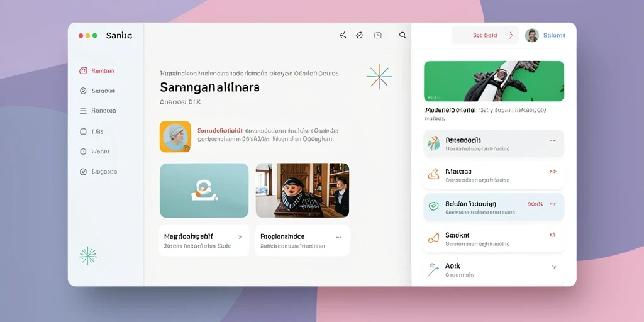Viewport: 644px width, 322px height.
Task: Open the Maitdoofugahlf card
Action: pos(204,240)
